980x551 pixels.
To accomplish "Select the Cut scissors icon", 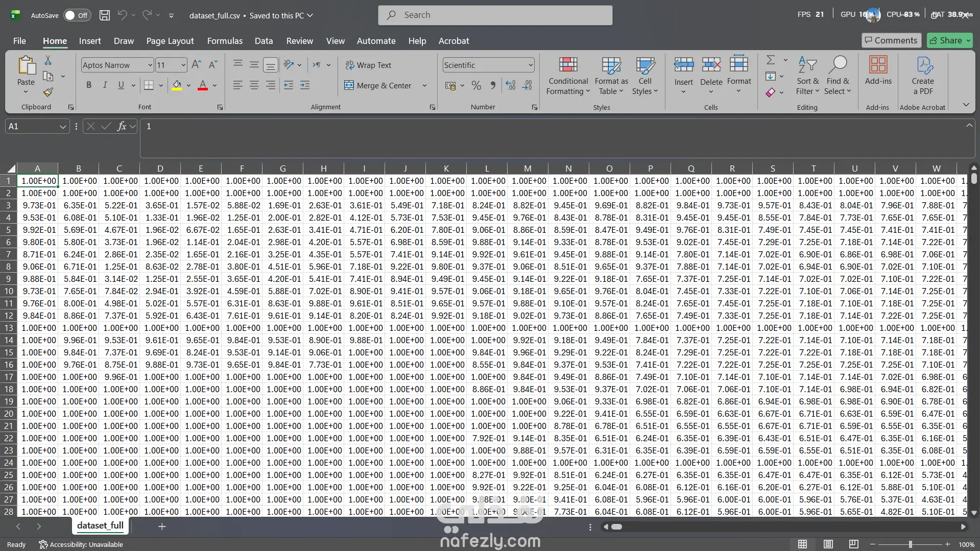I will (x=48, y=61).
